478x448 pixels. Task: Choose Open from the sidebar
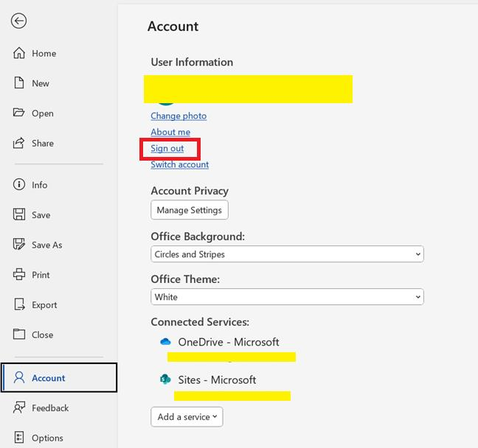43,113
